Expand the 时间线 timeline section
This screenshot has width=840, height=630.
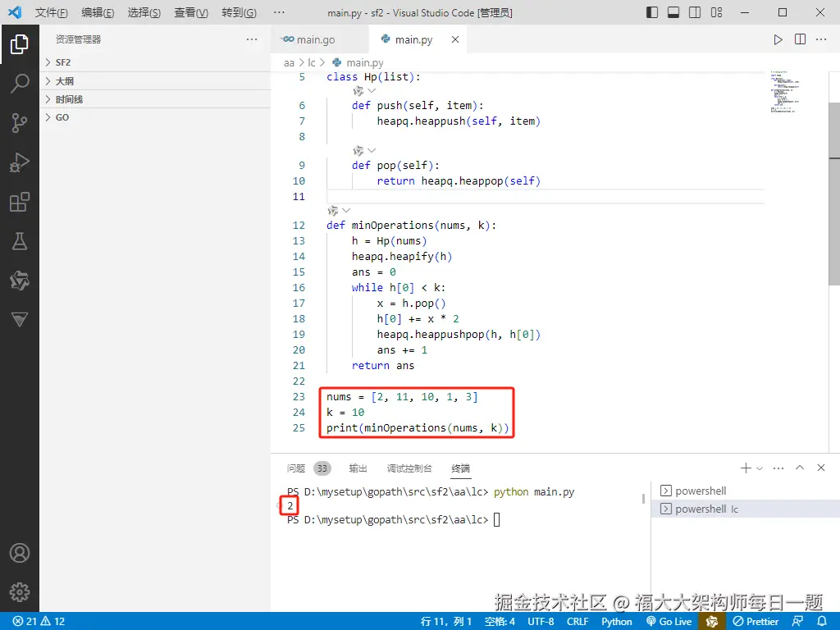click(155, 99)
